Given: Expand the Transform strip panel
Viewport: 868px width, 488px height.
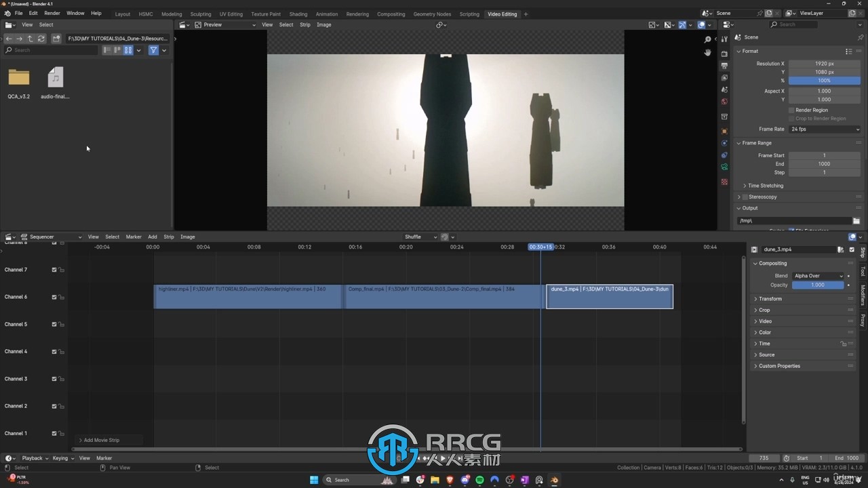Looking at the screenshot, I should click(770, 299).
